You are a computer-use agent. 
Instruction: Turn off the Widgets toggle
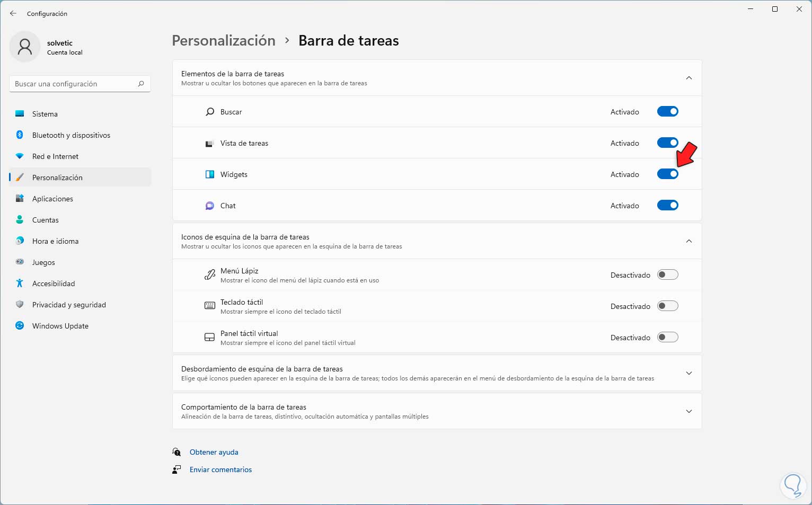[667, 174]
